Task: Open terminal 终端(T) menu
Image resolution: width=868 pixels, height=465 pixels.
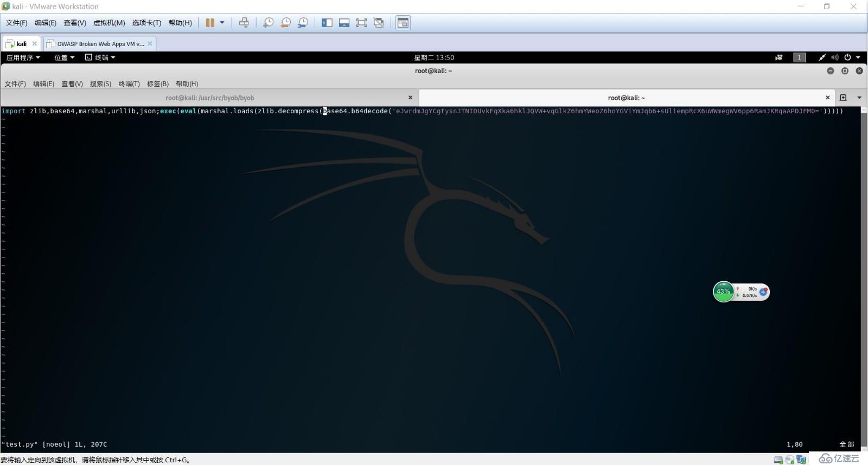Action: point(129,84)
